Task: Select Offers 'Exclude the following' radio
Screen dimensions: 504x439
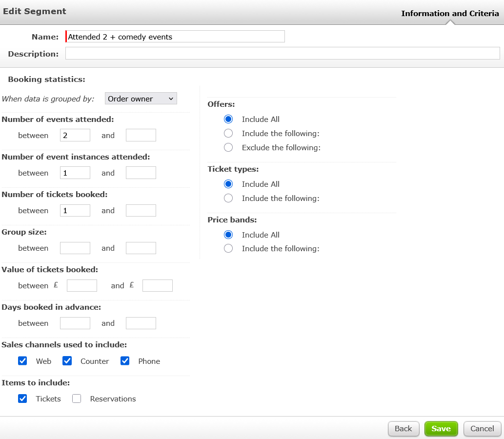Action: click(x=228, y=147)
